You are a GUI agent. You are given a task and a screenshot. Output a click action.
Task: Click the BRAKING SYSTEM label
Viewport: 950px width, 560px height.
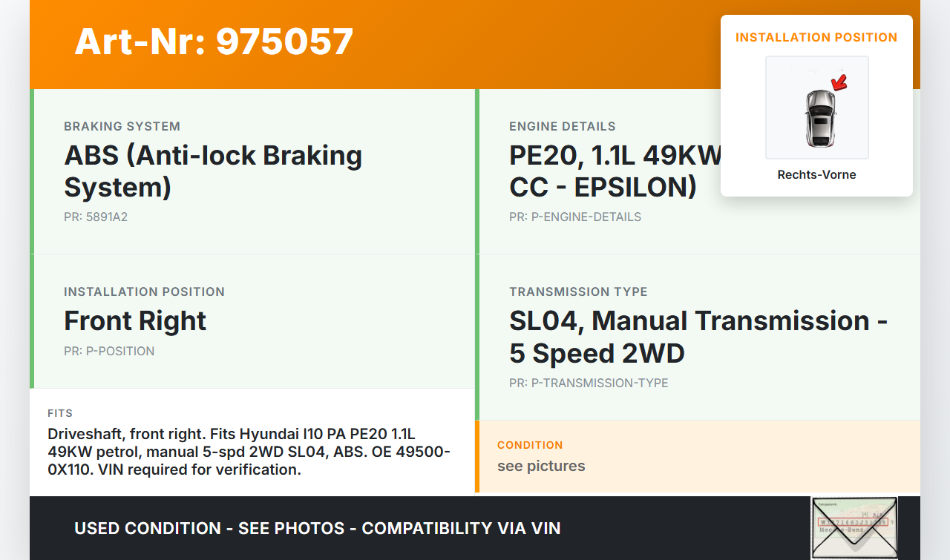click(x=122, y=126)
